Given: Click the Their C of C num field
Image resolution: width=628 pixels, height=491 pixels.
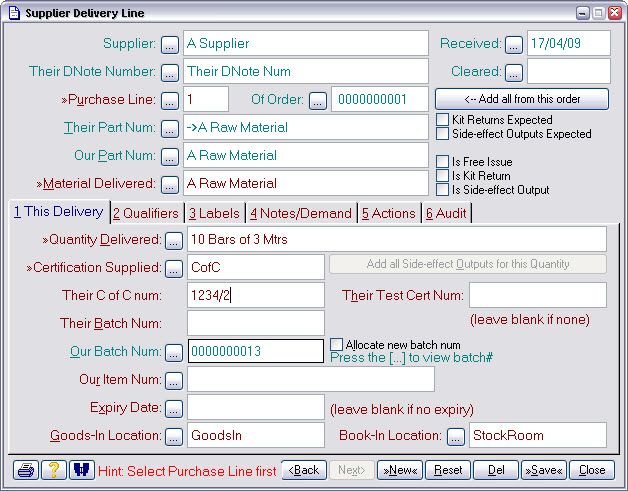Looking at the screenshot, I should pyautogui.click(x=255, y=295).
